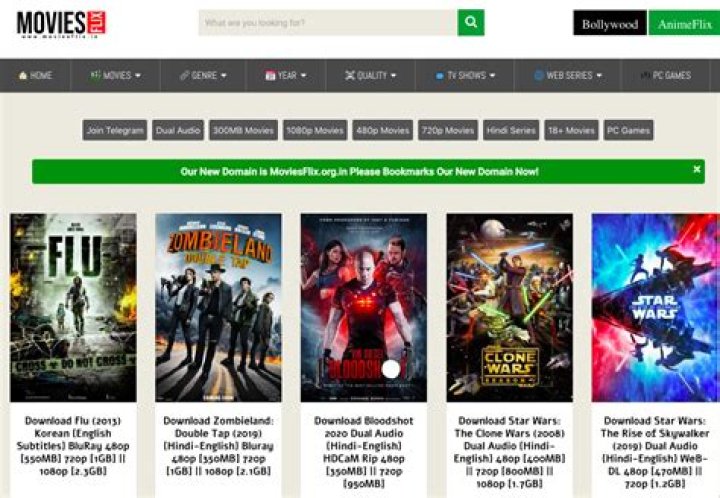Open the Flu movie poster

[73, 308]
